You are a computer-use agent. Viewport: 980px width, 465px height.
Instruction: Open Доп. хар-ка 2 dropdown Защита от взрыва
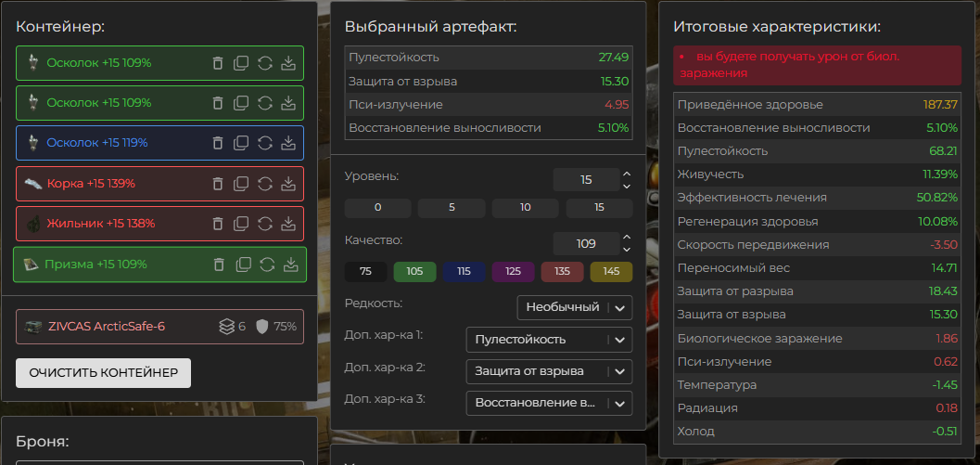click(x=550, y=372)
